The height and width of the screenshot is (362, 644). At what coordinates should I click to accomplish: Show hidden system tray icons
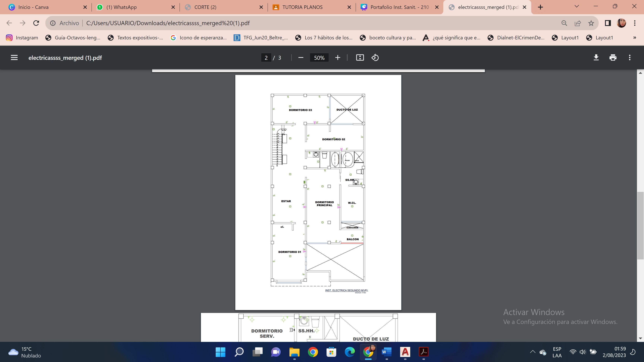(x=533, y=352)
